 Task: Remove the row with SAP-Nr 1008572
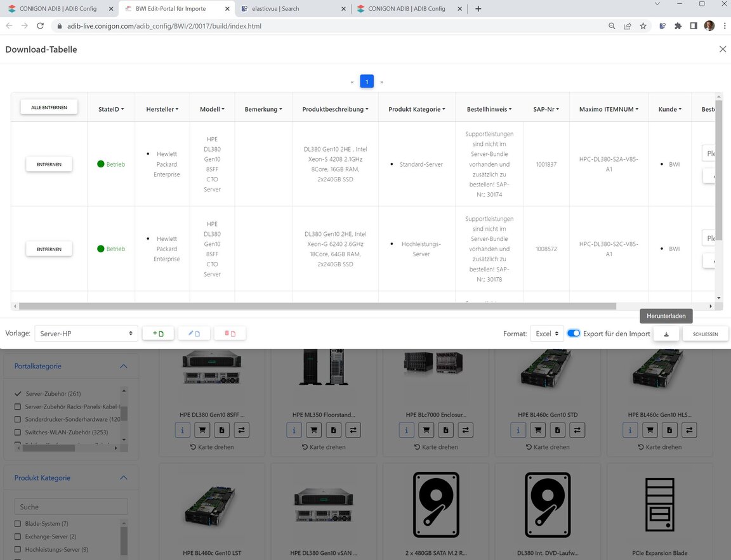point(49,249)
